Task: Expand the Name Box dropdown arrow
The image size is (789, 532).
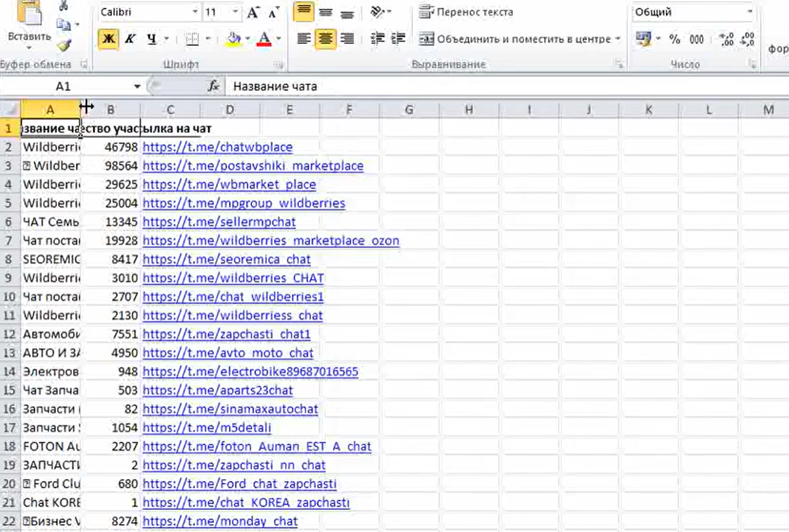Action: (x=137, y=86)
